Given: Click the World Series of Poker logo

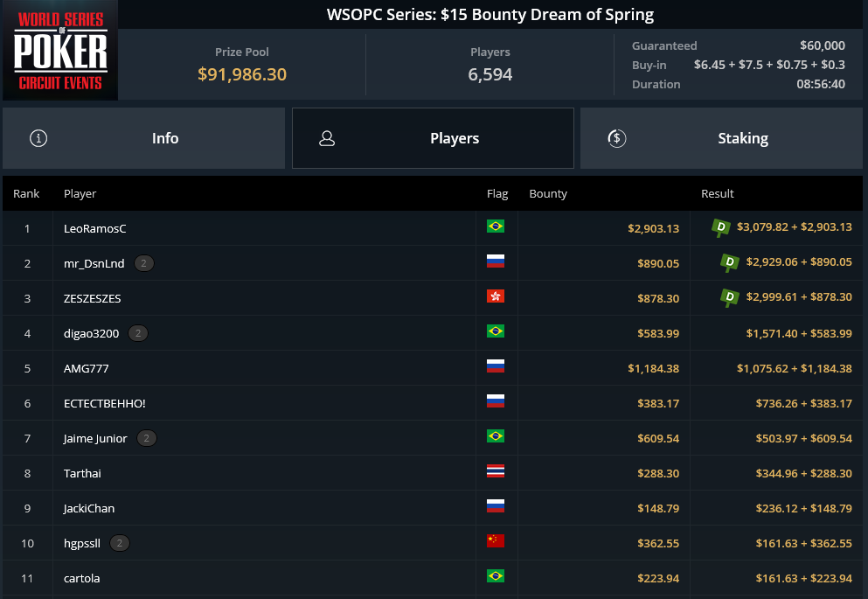Looking at the screenshot, I should click(x=60, y=51).
